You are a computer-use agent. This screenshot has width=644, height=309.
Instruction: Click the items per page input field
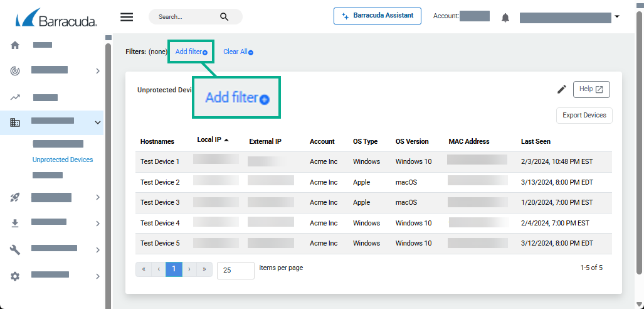pyautogui.click(x=235, y=270)
